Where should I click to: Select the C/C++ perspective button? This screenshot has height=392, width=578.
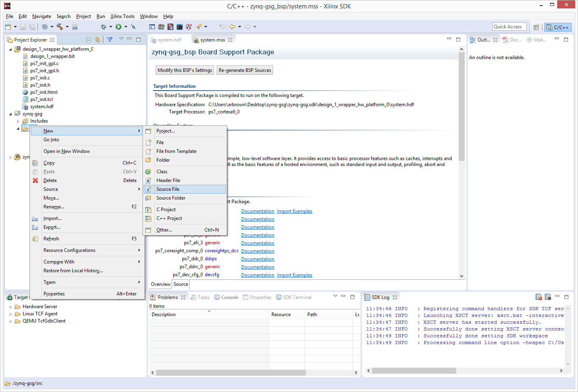(x=558, y=27)
